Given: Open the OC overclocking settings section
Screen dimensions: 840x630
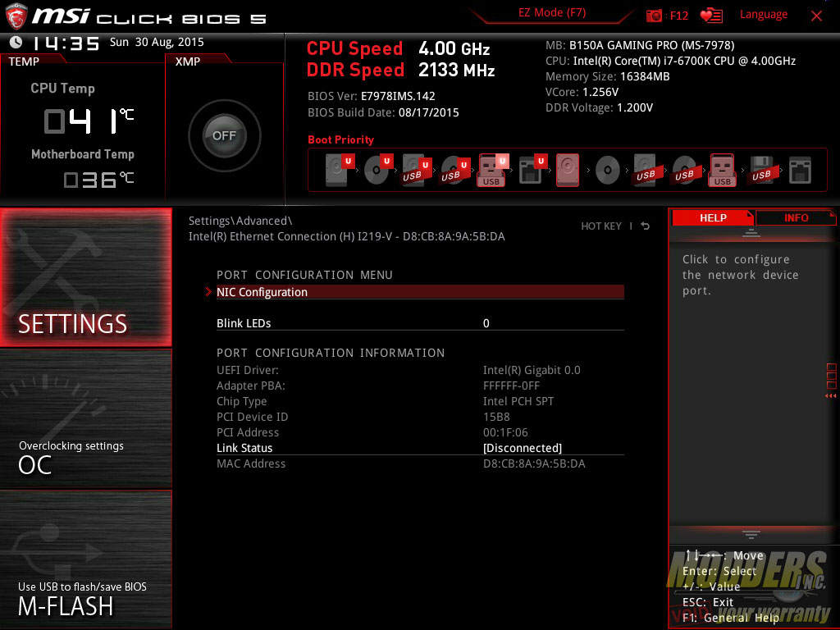Looking at the screenshot, I should (85, 418).
